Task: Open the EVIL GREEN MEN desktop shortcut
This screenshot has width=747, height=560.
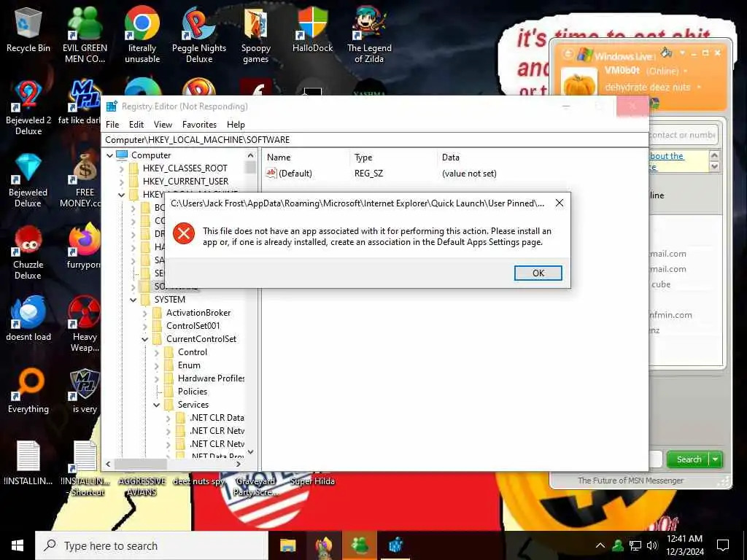Action: (x=85, y=34)
